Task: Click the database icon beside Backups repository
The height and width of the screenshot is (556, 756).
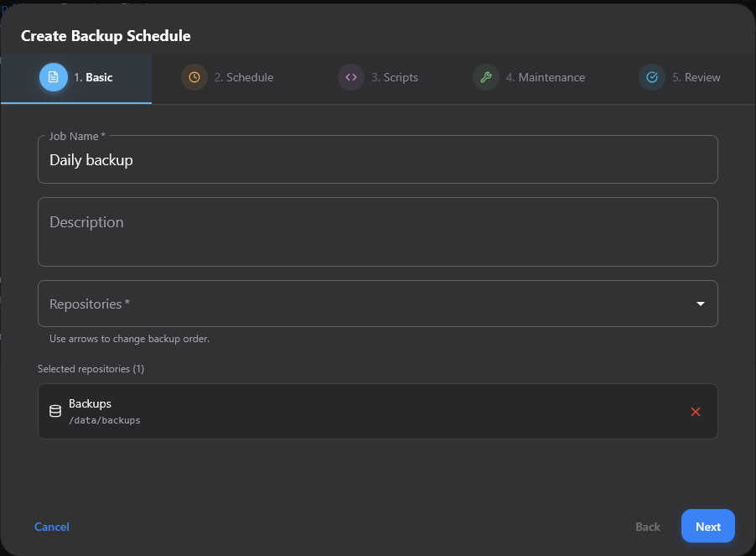Action: [55, 411]
